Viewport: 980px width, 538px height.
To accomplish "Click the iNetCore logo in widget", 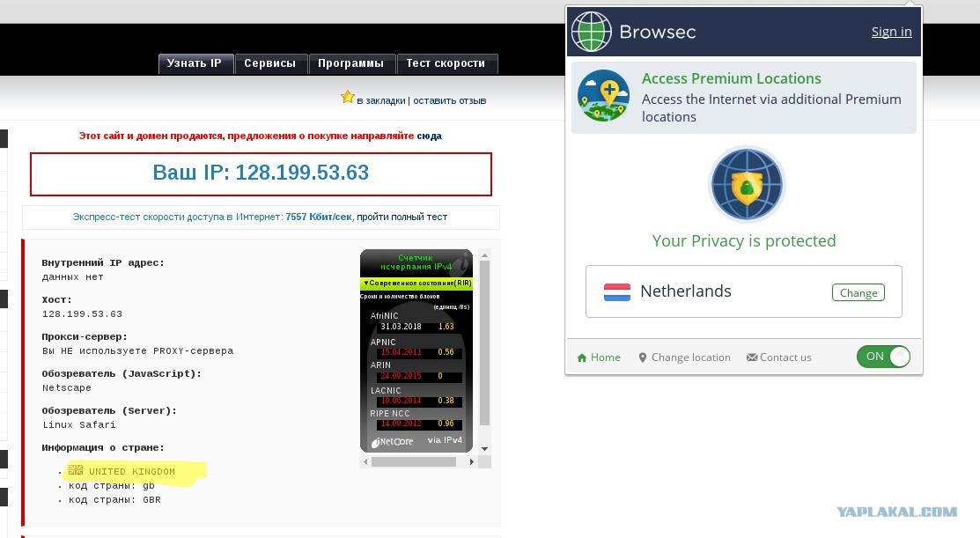I will [x=393, y=442].
